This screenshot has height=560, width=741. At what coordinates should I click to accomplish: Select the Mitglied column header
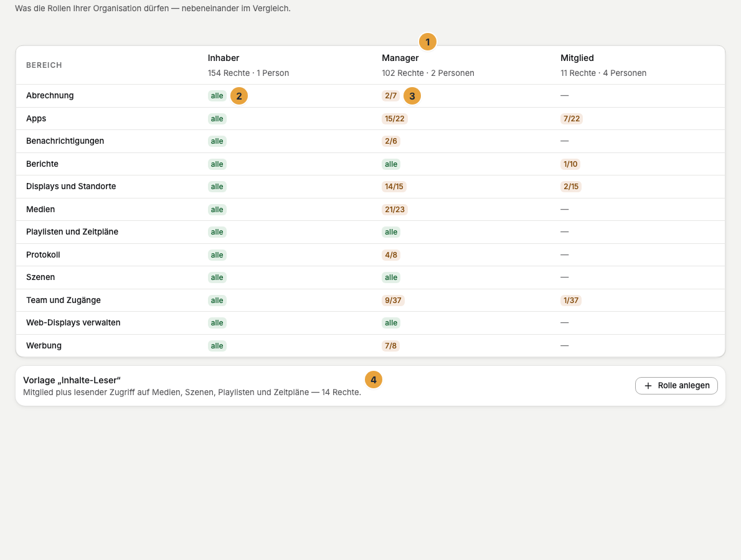click(x=577, y=58)
